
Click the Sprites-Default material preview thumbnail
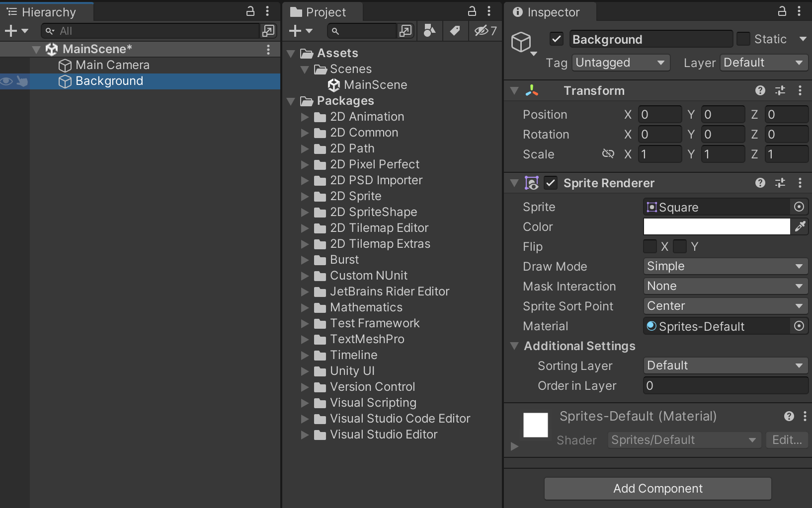[536, 425]
